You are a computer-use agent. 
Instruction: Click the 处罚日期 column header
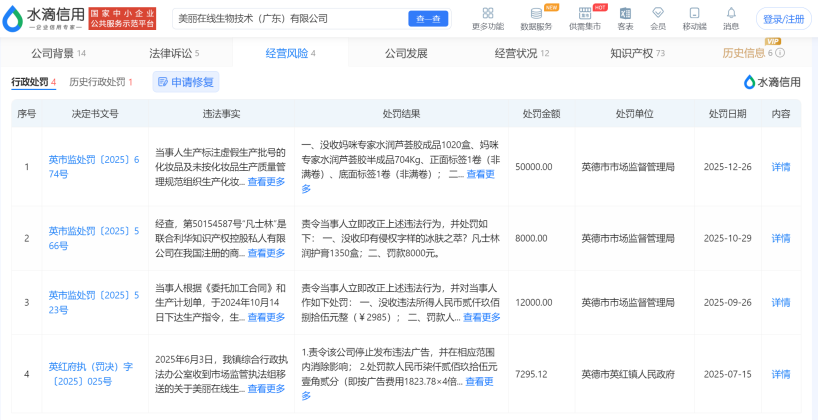pos(727,114)
